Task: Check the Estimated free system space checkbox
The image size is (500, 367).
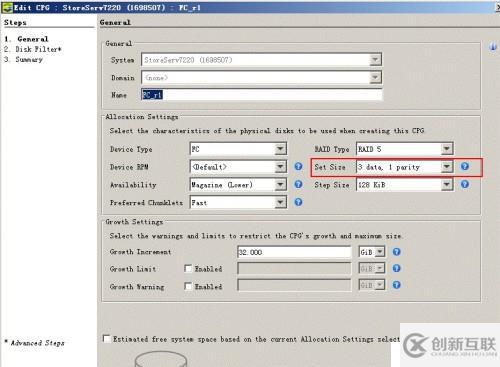Action: click(x=106, y=339)
